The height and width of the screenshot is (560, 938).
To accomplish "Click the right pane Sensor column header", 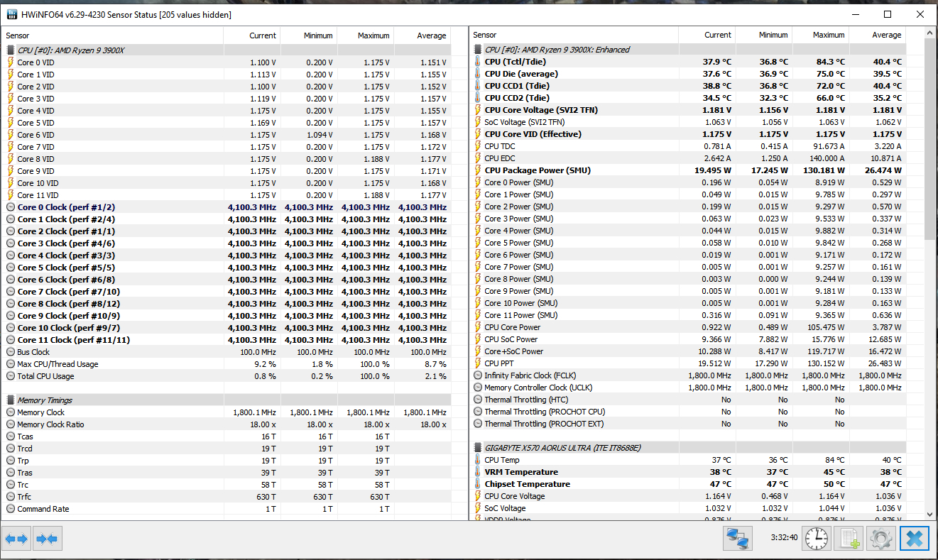I will (574, 35).
